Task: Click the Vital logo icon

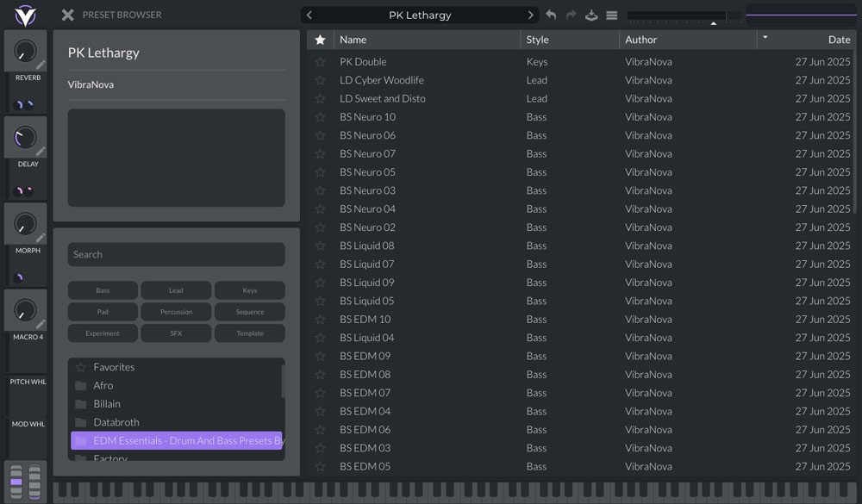Action: (x=25, y=16)
